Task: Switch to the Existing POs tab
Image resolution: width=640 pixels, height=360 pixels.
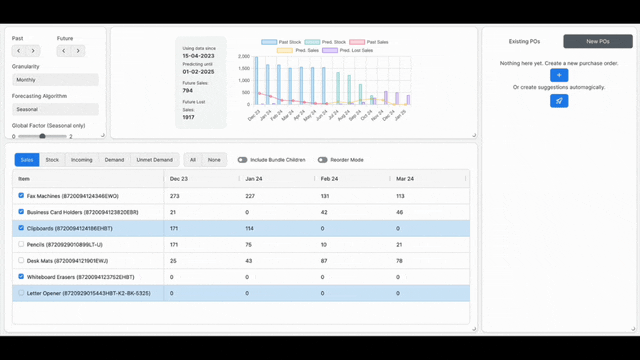Action: click(x=524, y=41)
